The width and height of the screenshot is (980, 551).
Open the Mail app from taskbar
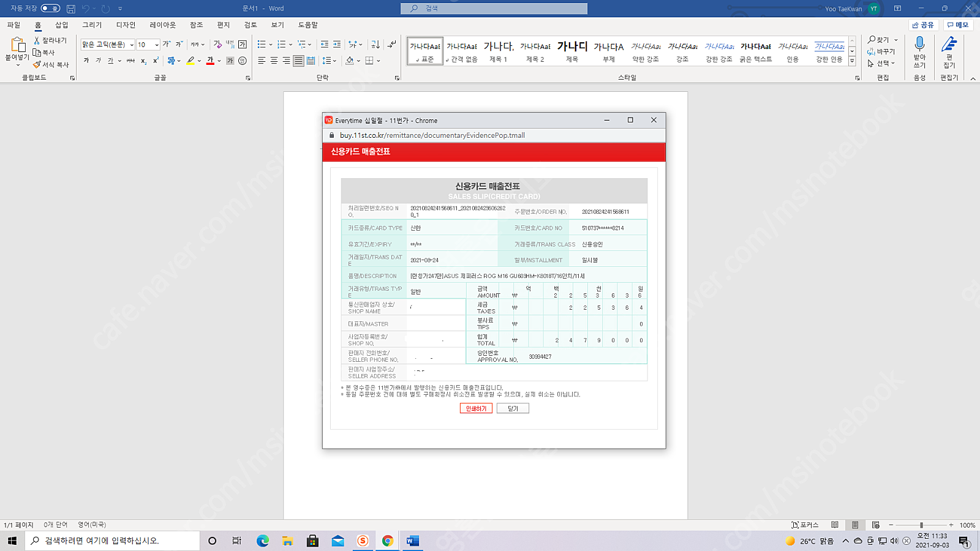coord(337,541)
